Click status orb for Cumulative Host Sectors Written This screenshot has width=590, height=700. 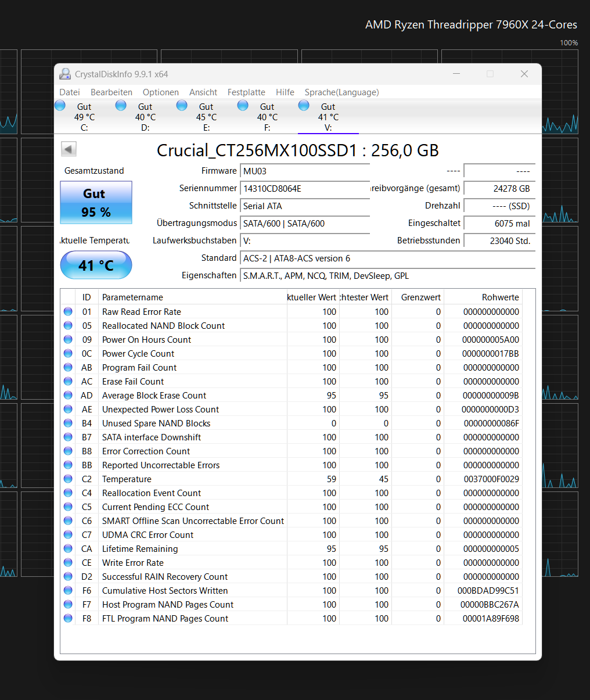[68, 591]
